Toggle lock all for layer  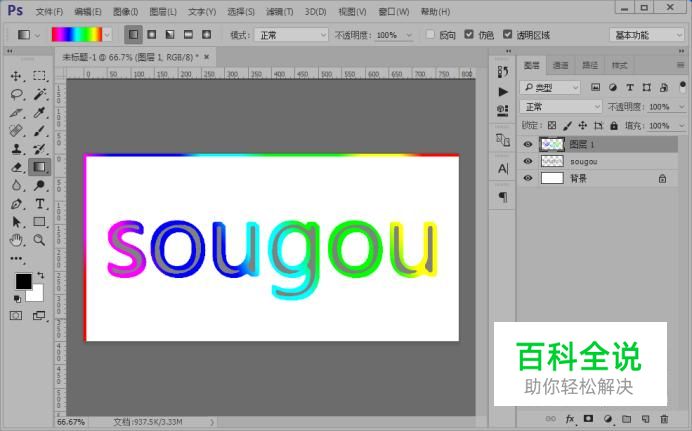point(614,126)
